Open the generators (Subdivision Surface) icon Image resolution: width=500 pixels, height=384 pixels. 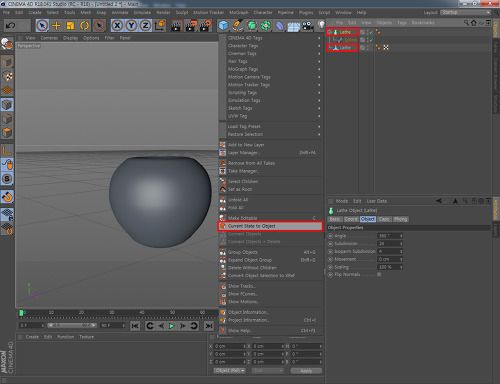(x=252, y=25)
